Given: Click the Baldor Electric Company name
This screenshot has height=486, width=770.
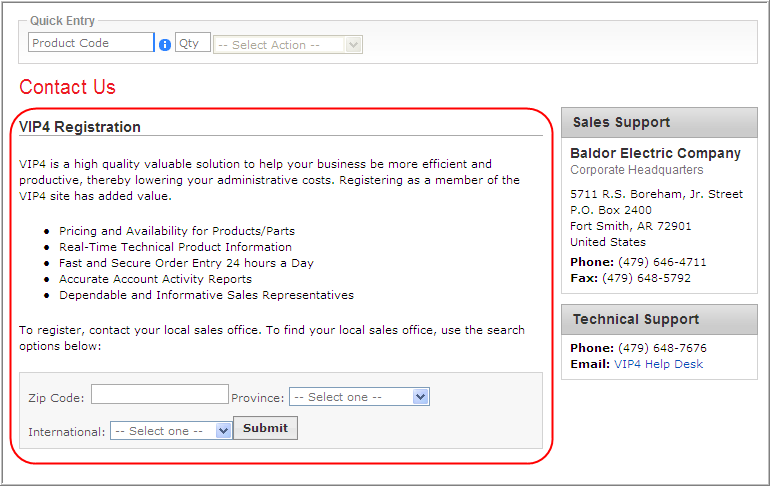Looking at the screenshot, I should (655, 153).
